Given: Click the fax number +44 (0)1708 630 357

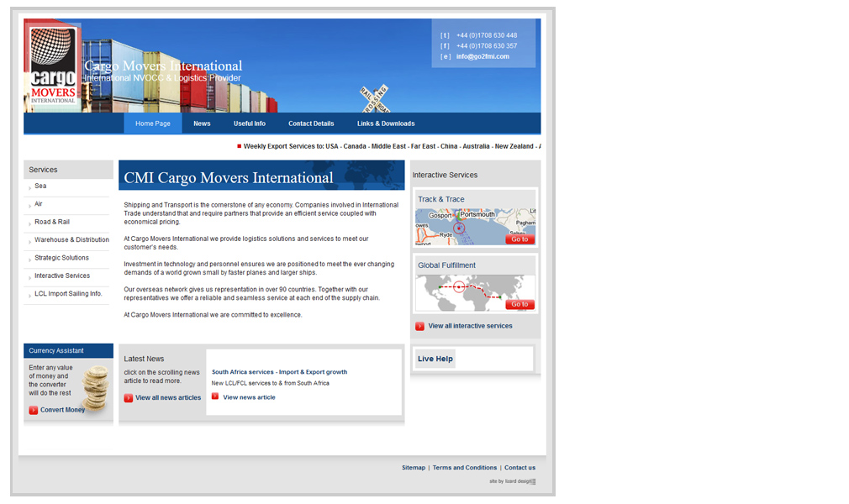Looking at the screenshot, I should [x=486, y=46].
